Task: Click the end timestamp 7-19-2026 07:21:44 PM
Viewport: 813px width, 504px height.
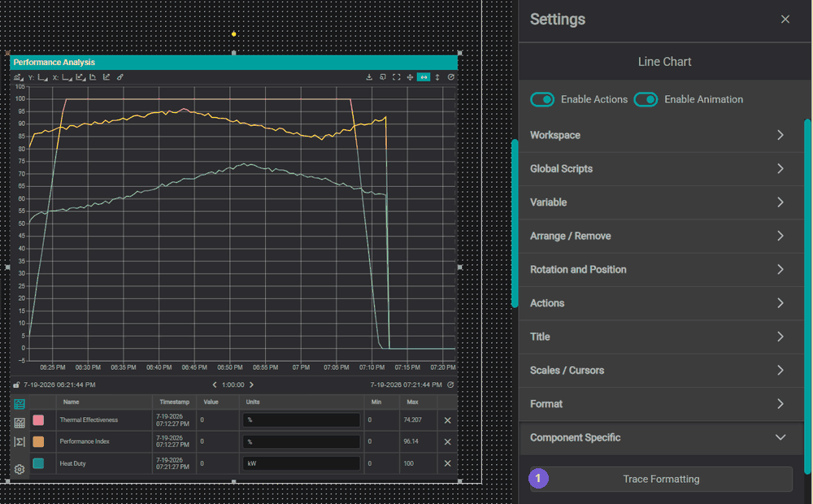Action: pyautogui.click(x=406, y=385)
